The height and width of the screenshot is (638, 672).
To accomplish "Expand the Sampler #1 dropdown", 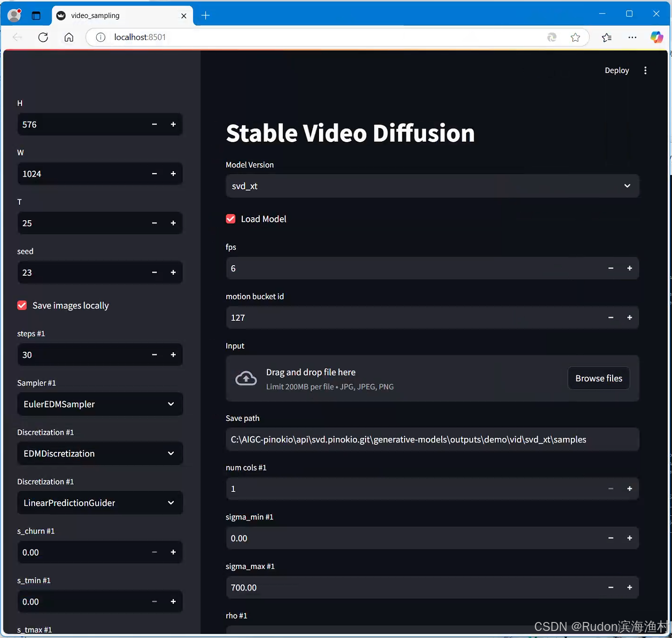I will click(100, 404).
